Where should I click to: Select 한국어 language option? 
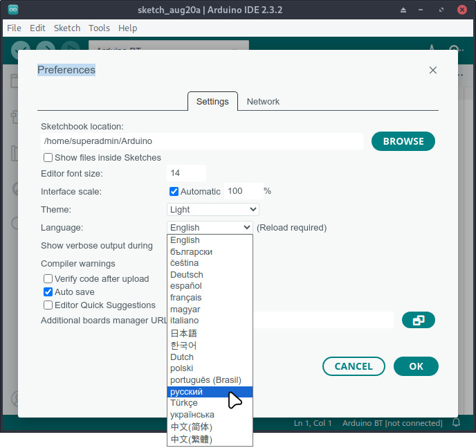(x=210, y=346)
